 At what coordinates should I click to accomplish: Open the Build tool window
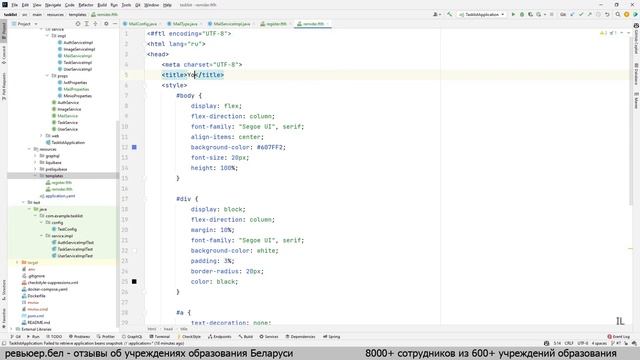pyautogui.click(x=246, y=337)
